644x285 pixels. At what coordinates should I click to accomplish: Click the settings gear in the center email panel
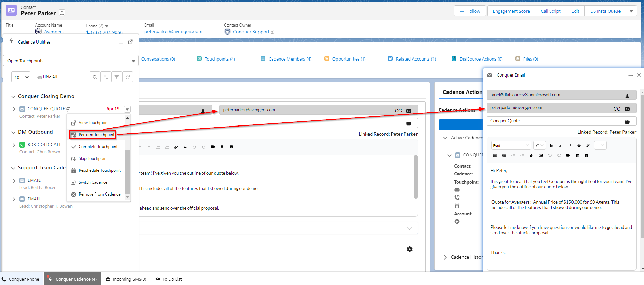point(410,249)
